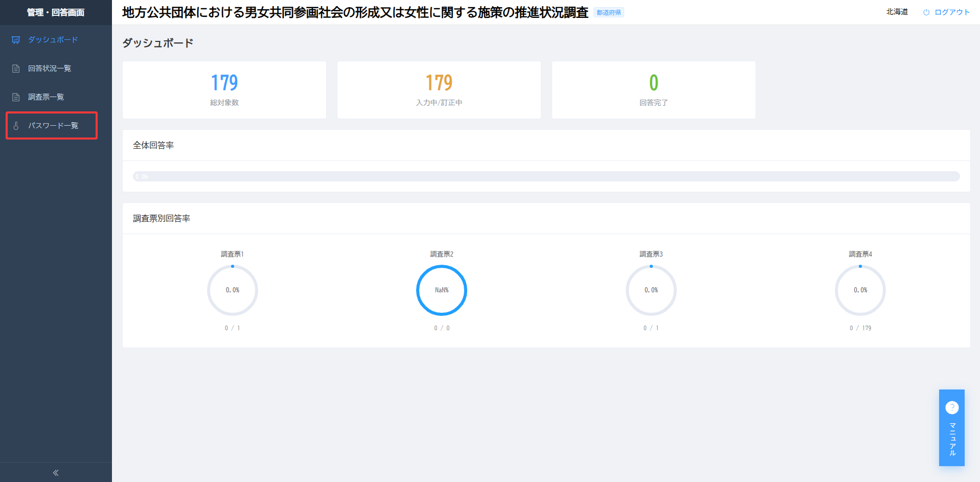This screenshot has height=482, width=980.
Task: Open the 調査票一覧 menu item
Action: tap(56, 97)
